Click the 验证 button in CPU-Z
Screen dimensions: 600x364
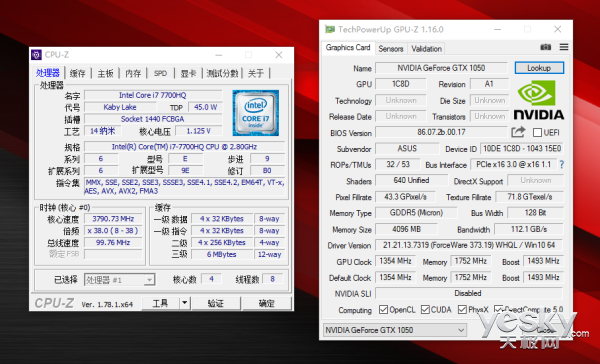click(x=215, y=303)
